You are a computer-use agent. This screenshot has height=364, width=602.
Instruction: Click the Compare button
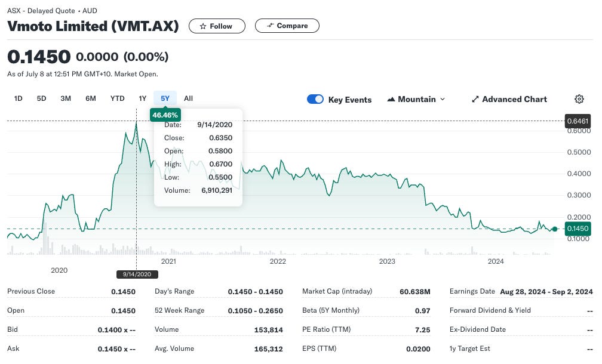pyautogui.click(x=287, y=26)
